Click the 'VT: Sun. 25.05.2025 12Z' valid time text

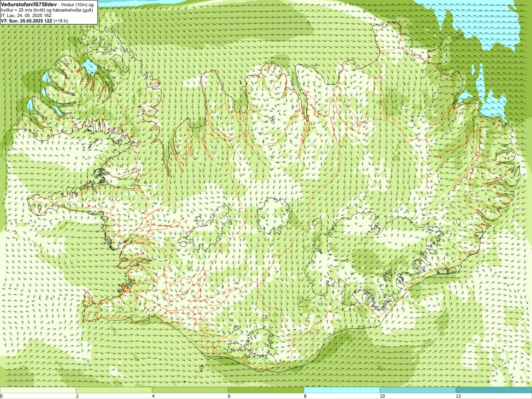pos(27,21)
